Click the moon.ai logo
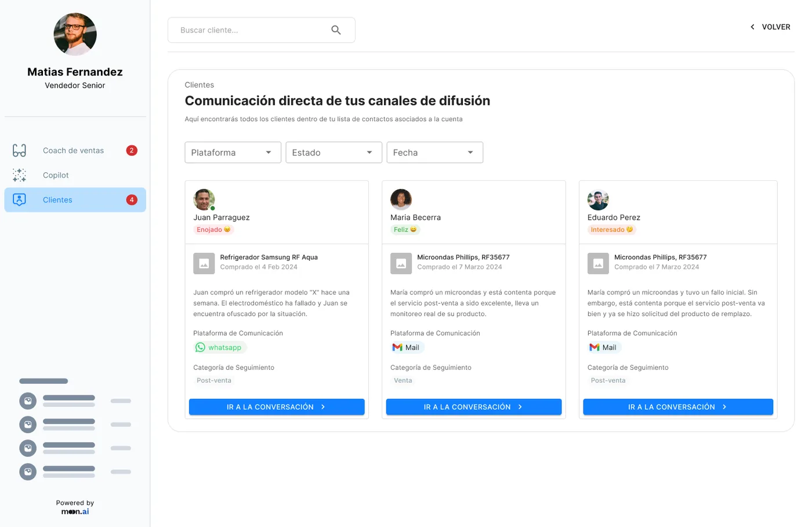Viewport: 812px width, 527px height. (x=75, y=512)
